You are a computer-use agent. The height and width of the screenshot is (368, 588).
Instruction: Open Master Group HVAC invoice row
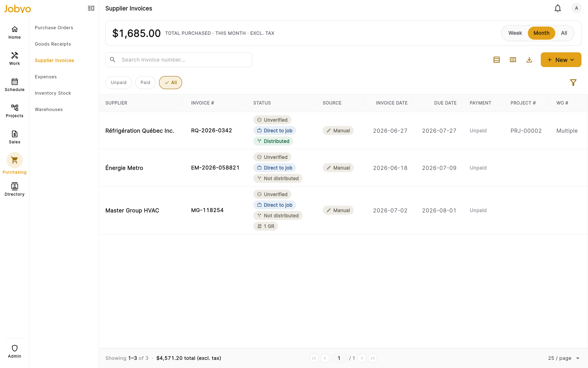(x=343, y=210)
